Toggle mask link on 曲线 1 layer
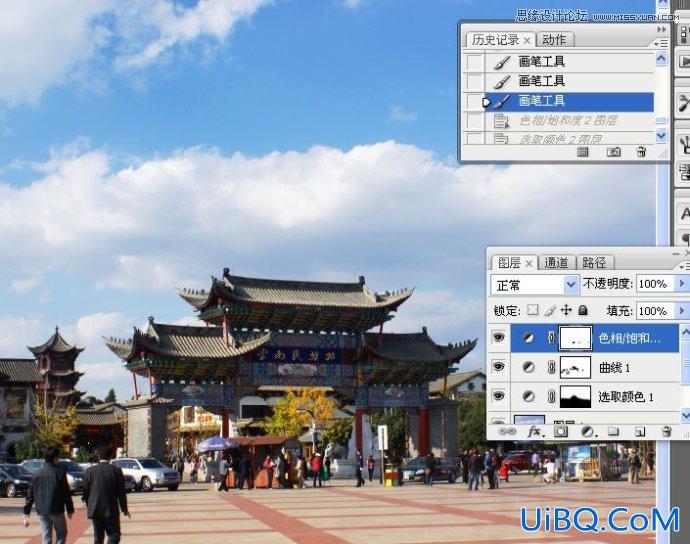690x544 pixels. click(x=551, y=367)
